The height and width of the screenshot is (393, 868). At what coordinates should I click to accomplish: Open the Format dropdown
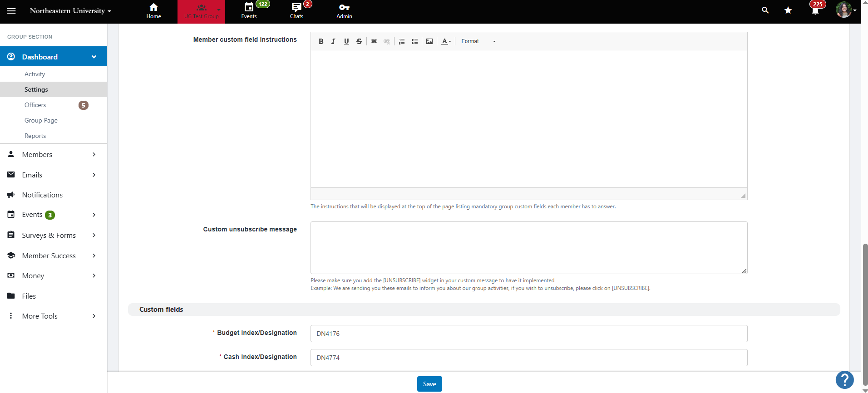(478, 41)
